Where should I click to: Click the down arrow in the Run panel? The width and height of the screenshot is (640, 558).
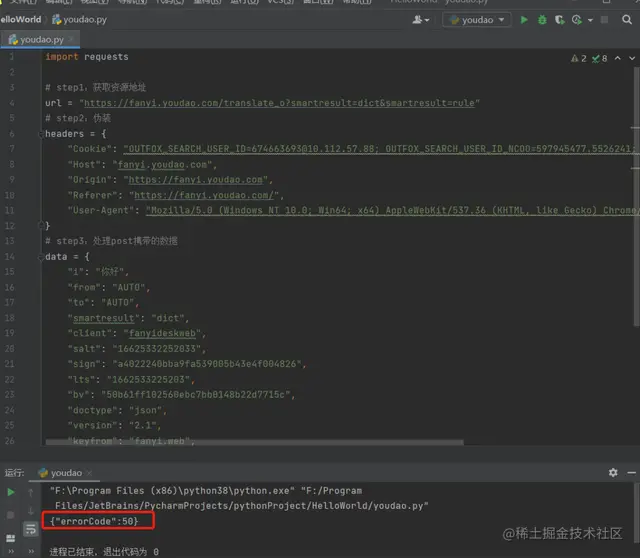(31, 511)
